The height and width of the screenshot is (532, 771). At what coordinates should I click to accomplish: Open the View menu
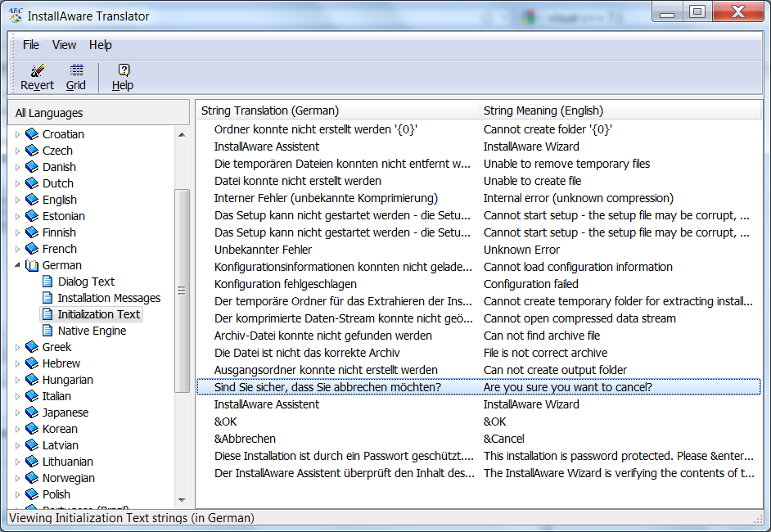pos(65,45)
